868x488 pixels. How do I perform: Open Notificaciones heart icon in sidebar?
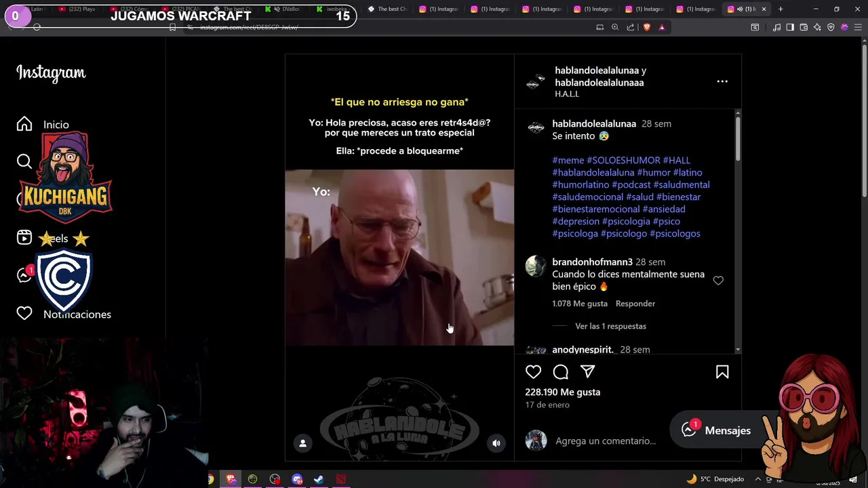coord(24,313)
